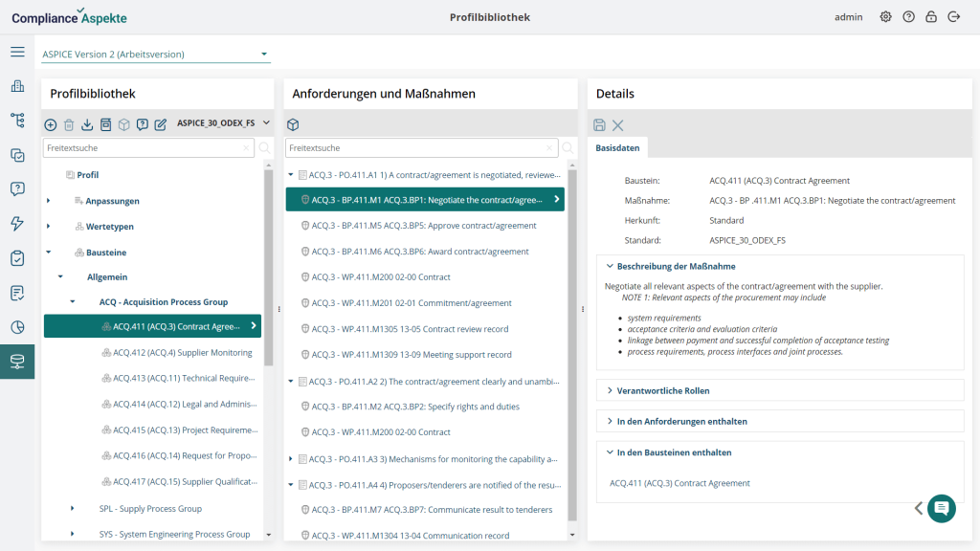Viewport: 980px width, 551px height.
Task: Select the delete (trash) icon in Profilbibliothek
Action: tap(68, 124)
